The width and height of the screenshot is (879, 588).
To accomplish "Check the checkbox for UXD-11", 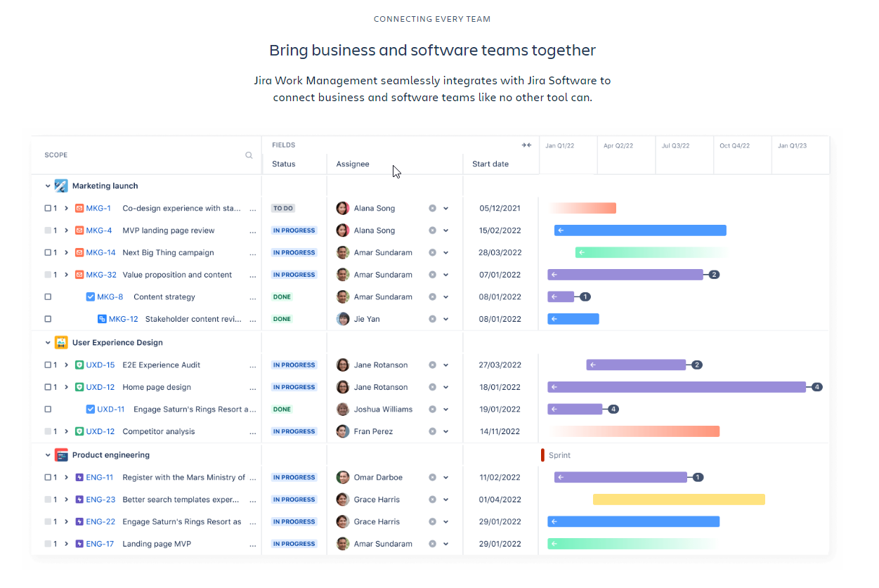I will coord(47,409).
